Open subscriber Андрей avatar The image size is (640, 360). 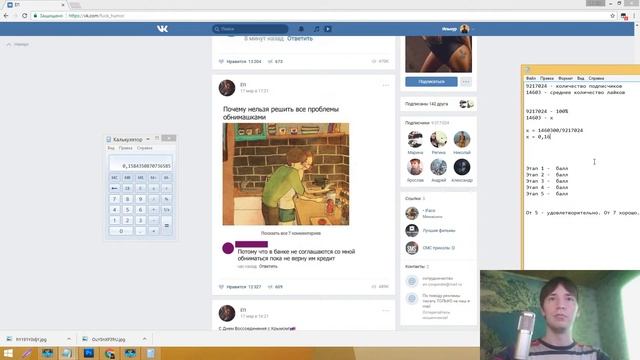[438, 167]
